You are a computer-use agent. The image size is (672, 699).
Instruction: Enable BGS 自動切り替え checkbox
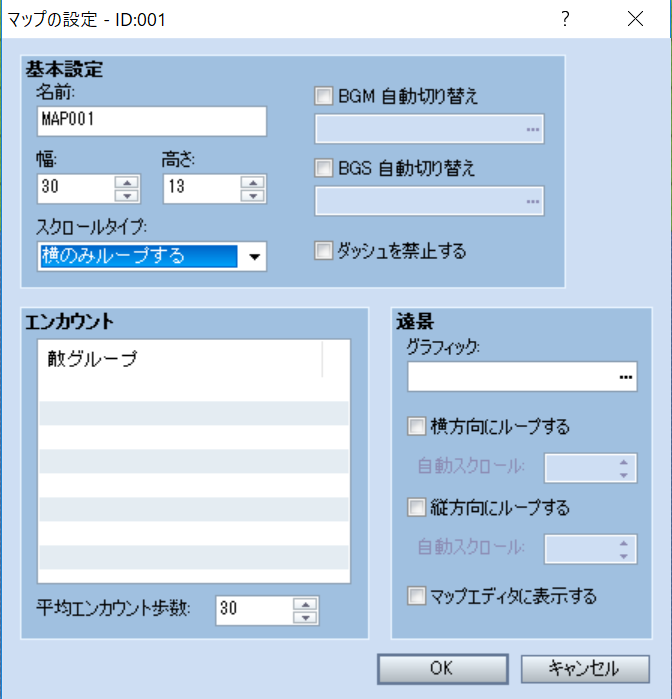(323, 168)
